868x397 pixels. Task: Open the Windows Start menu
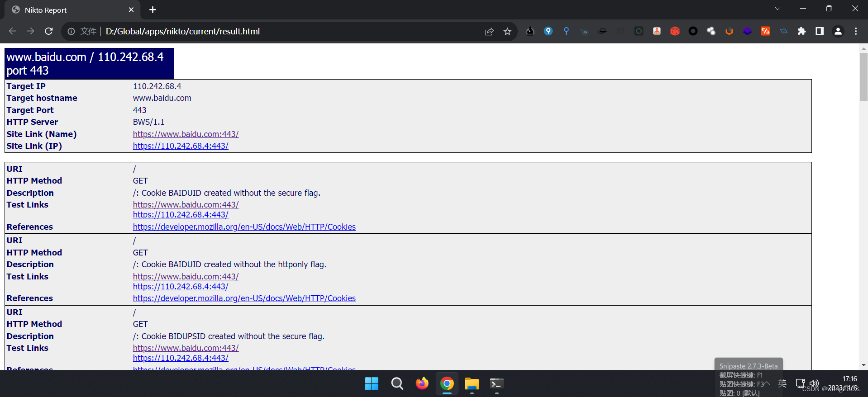372,383
